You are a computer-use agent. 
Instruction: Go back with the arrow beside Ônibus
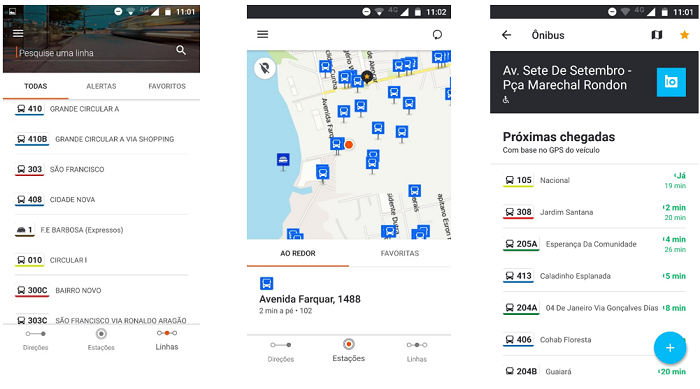(506, 35)
